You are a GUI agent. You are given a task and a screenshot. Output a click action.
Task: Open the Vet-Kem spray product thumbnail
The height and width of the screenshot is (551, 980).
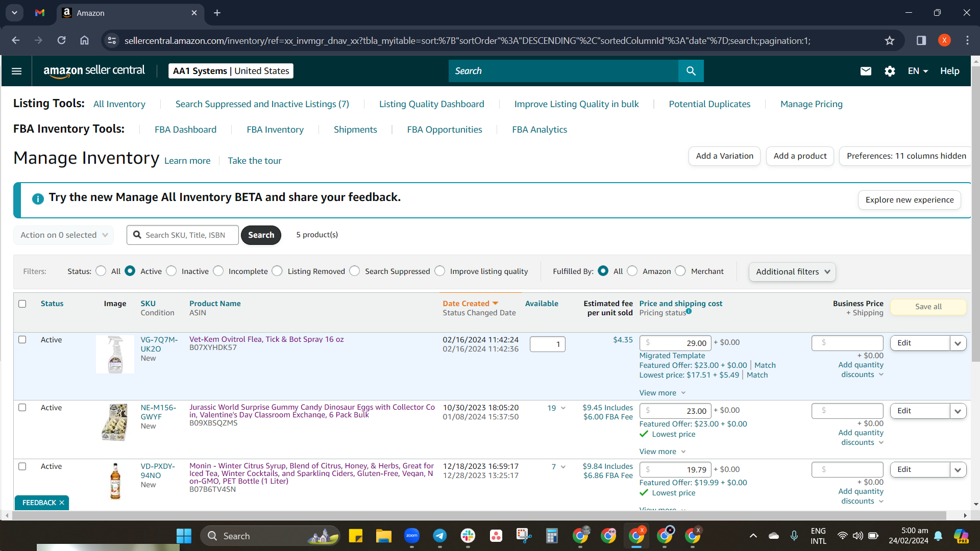click(115, 355)
